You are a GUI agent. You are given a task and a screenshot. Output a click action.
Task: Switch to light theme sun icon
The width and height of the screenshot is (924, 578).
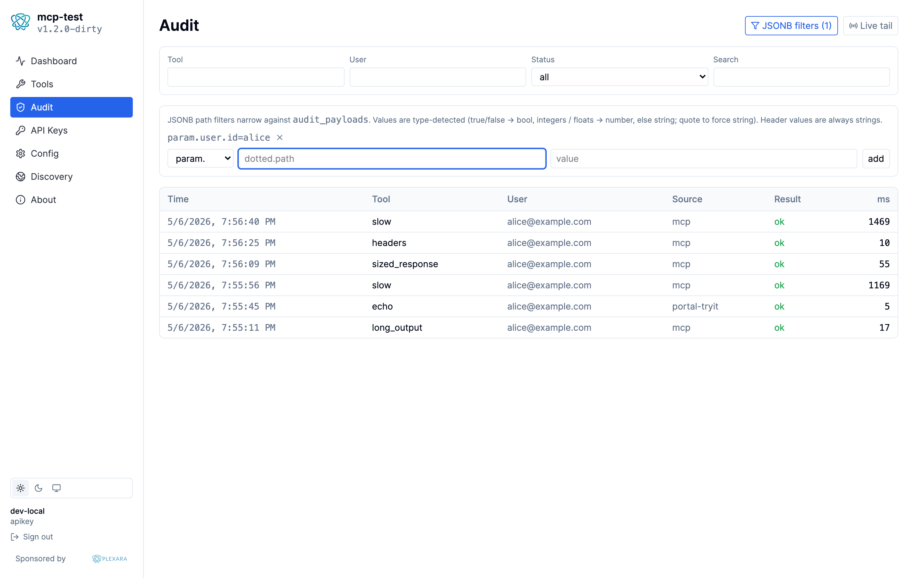coord(21,488)
